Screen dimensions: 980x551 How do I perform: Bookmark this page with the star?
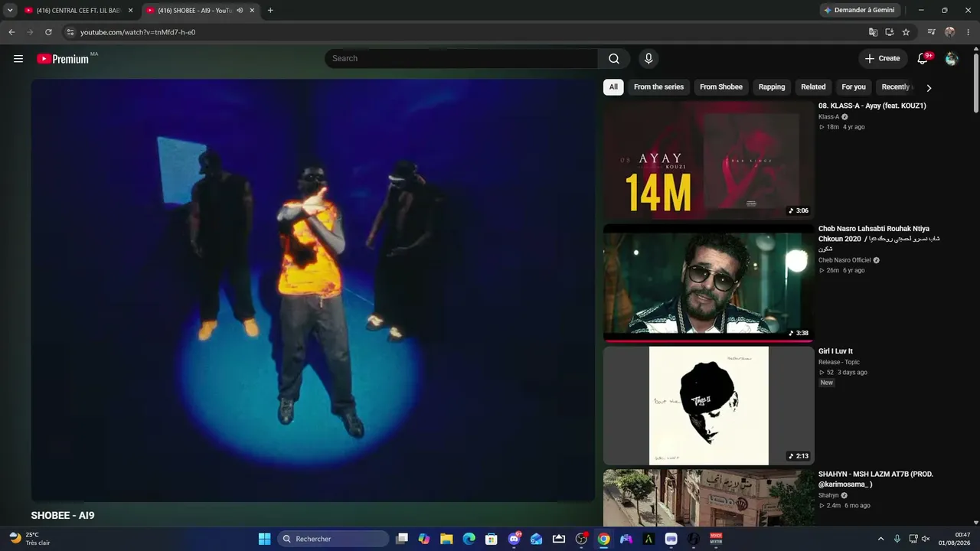[x=906, y=32]
